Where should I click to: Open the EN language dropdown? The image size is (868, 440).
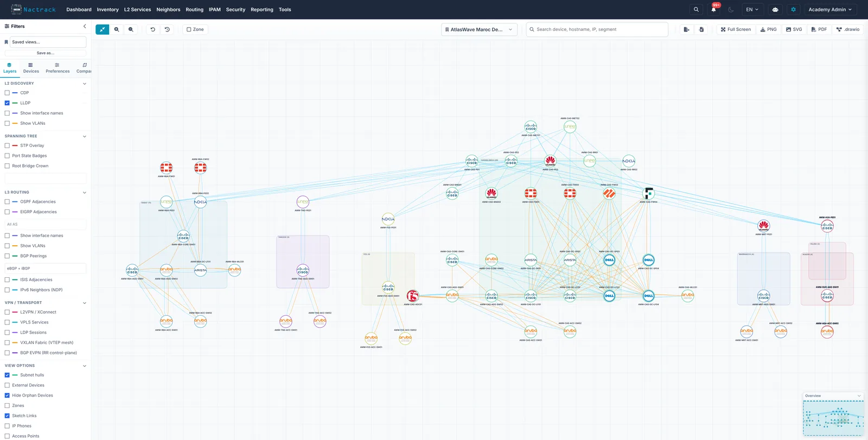(x=752, y=9)
